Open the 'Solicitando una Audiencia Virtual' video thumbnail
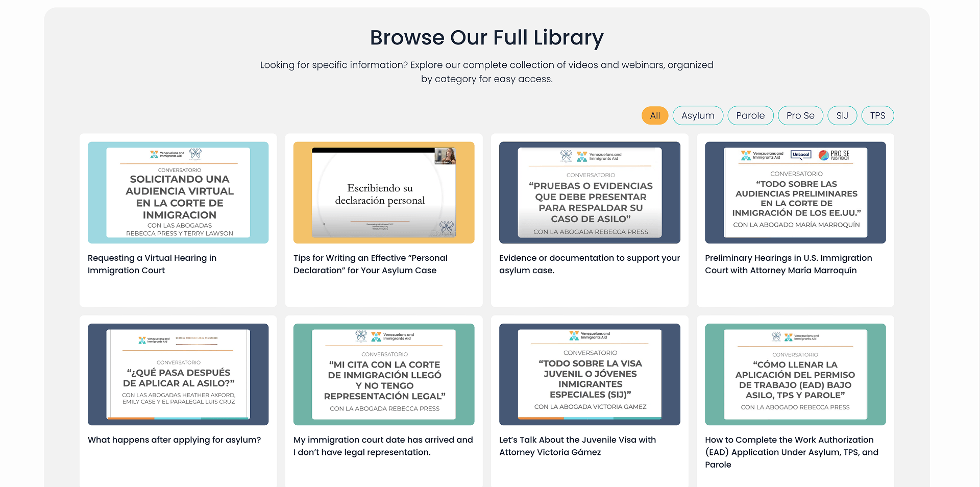Image resolution: width=980 pixels, height=487 pixels. (x=178, y=192)
